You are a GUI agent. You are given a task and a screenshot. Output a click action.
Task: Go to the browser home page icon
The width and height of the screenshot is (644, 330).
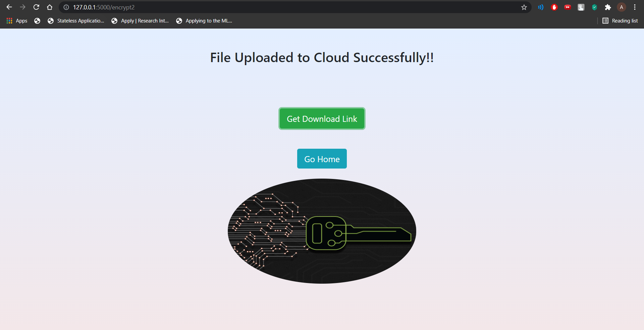pos(50,7)
